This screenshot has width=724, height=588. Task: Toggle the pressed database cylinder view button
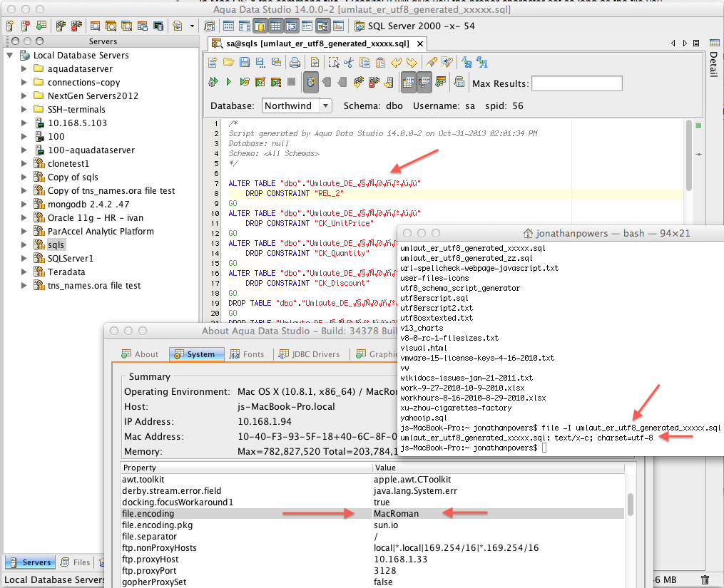260,26
